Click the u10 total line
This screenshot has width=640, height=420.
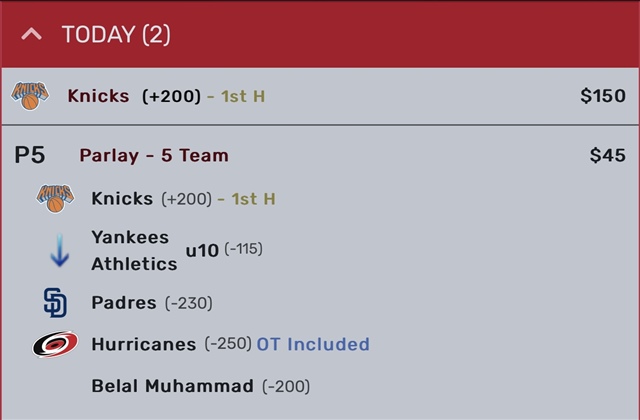pos(202,251)
